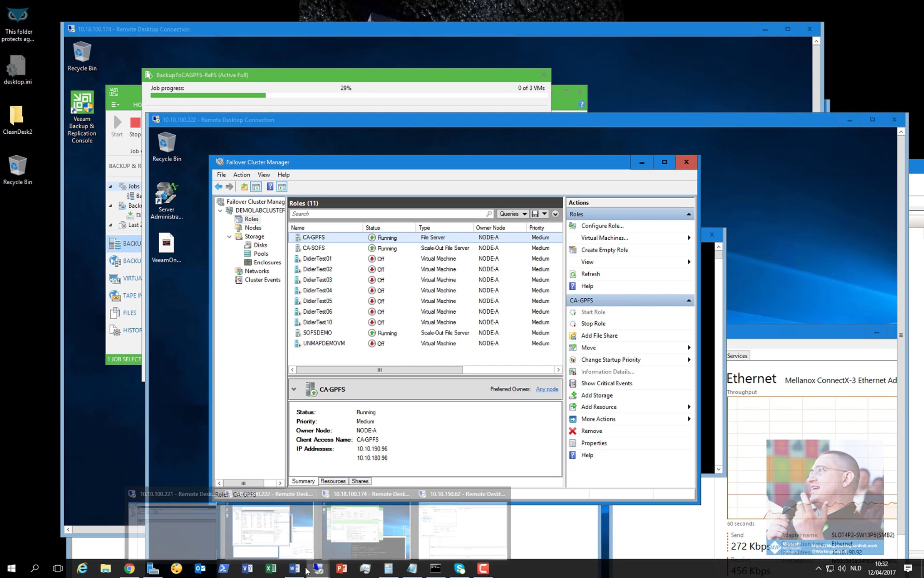Open the File menu
Viewport: 924px width, 578px height.
coord(221,175)
